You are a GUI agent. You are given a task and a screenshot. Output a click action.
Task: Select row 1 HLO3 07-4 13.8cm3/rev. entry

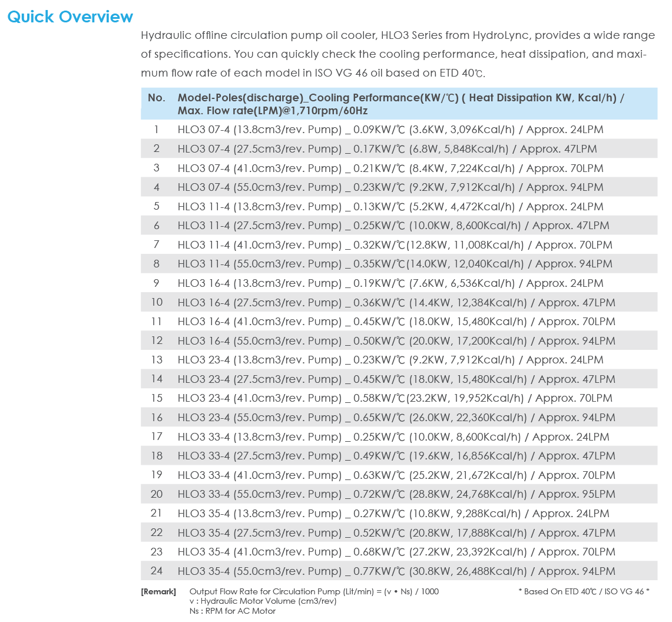click(x=390, y=130)
